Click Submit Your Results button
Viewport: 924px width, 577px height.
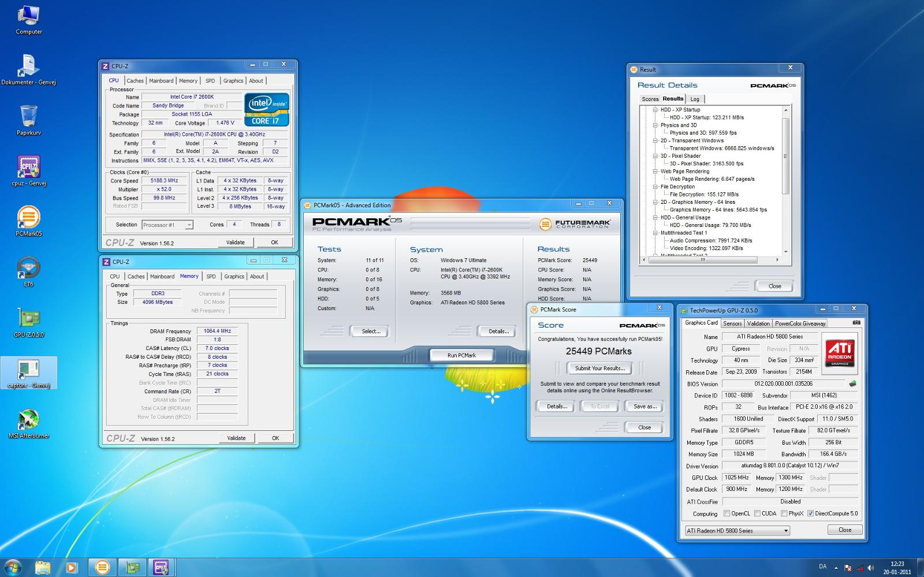[x=599, y=368]
